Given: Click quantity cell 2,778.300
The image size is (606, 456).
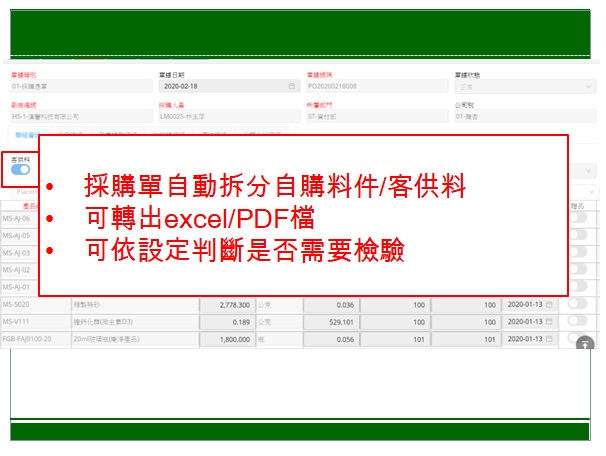Looking at the screenshot, I should pos(227,305).
